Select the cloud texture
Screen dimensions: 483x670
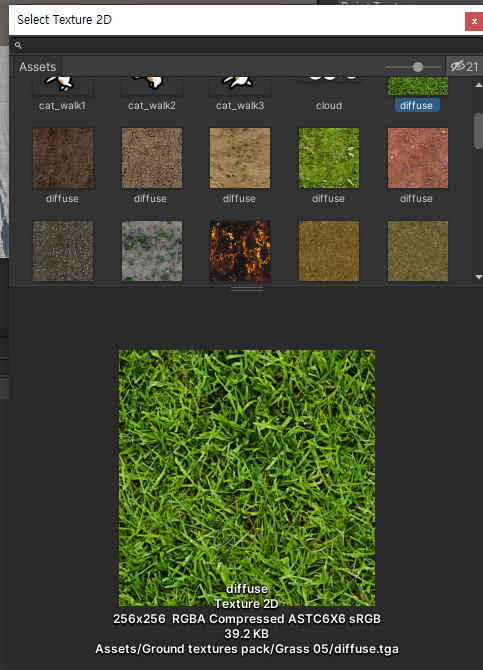click(329, 95)
